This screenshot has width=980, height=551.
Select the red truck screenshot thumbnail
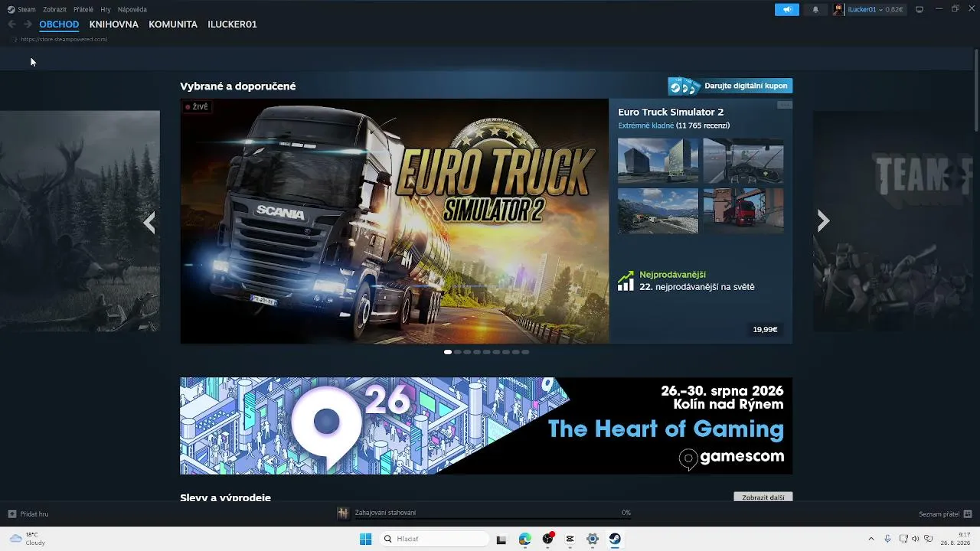click(x=743, y=211)
